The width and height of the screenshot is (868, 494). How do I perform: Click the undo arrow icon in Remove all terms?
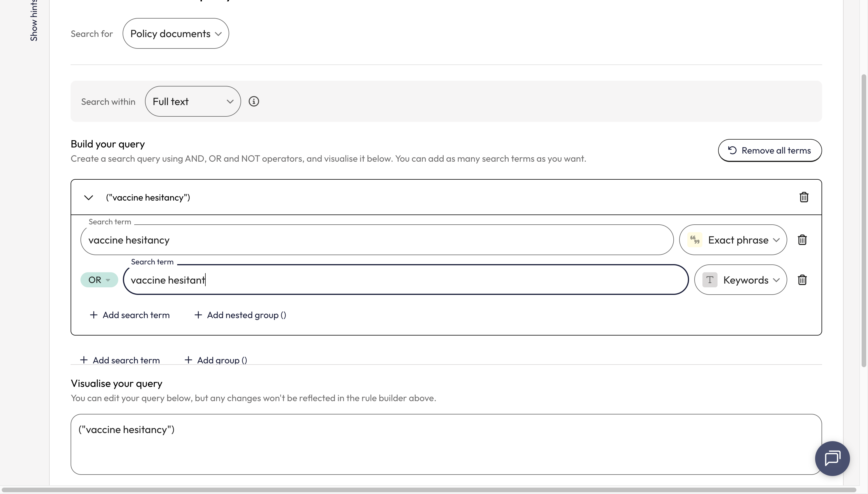pos(732,150)
